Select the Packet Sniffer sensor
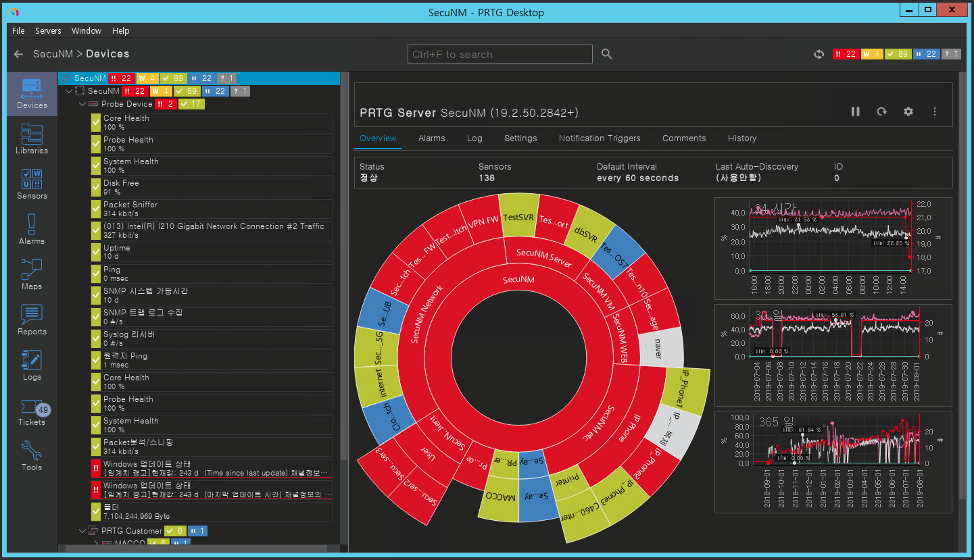The height and width of the screenshot is (560, 974). click(211, 209)
